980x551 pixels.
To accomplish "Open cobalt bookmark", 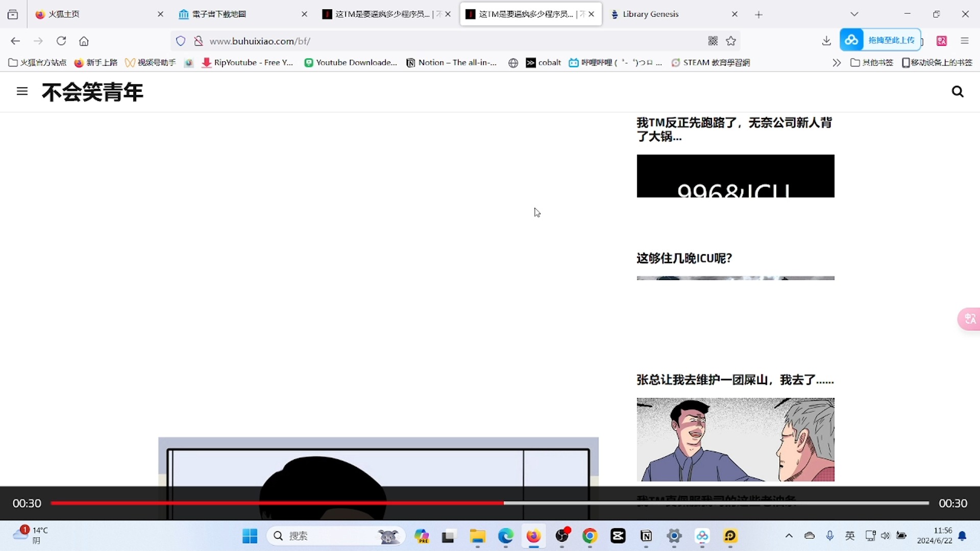I will pyautogui.click(x=544, y=63).
